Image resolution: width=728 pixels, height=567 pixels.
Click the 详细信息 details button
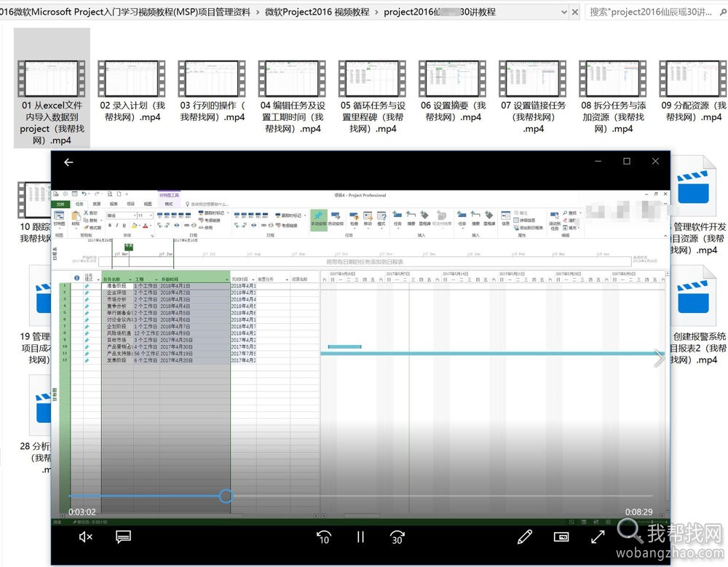[x=524, y=220]
